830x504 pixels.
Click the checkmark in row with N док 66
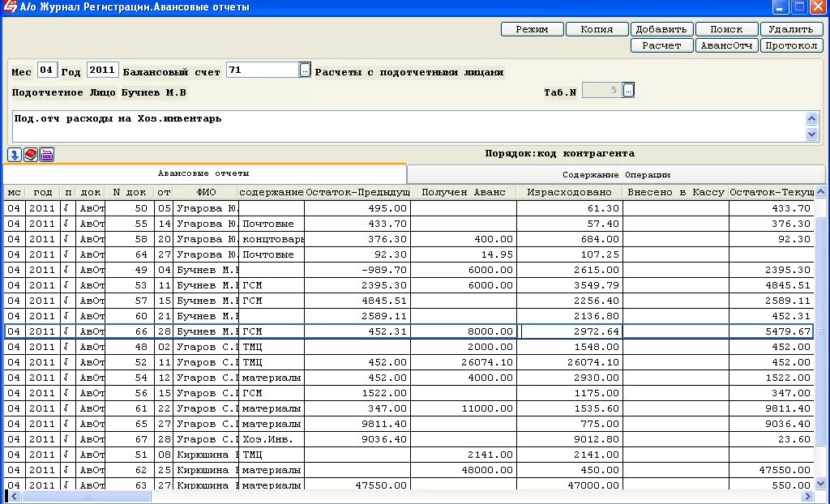(x=68, y=331)
